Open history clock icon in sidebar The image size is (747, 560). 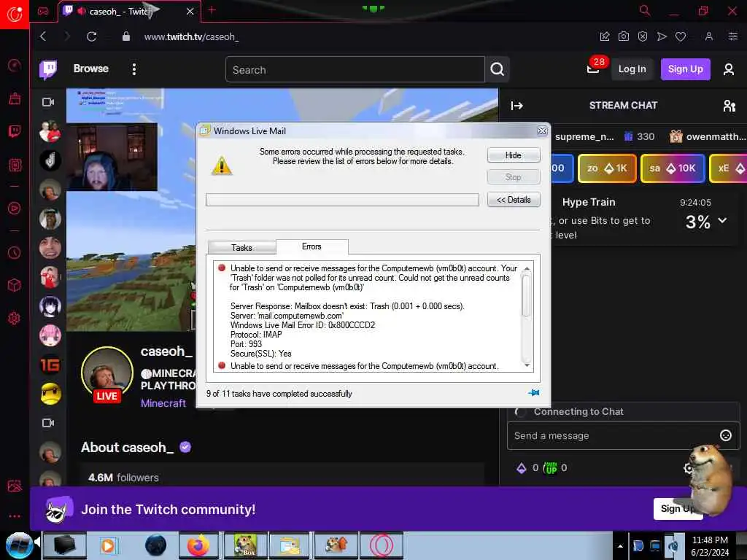click(15, 252)
